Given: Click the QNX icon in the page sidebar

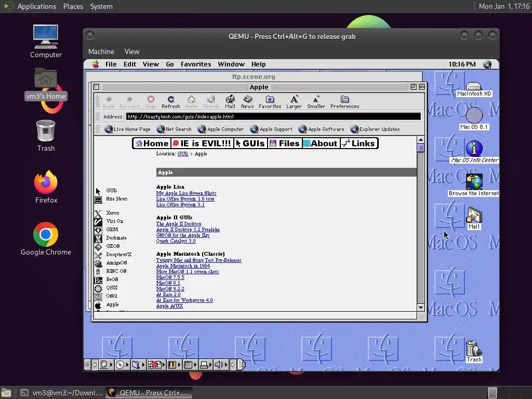Looking at the screenshot, I should point(98,288).
